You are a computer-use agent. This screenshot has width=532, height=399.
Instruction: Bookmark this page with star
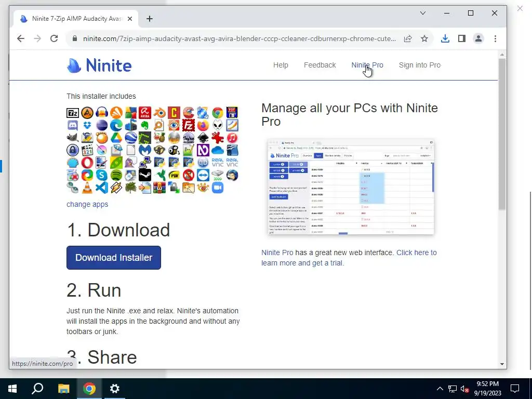click(424, 38)
